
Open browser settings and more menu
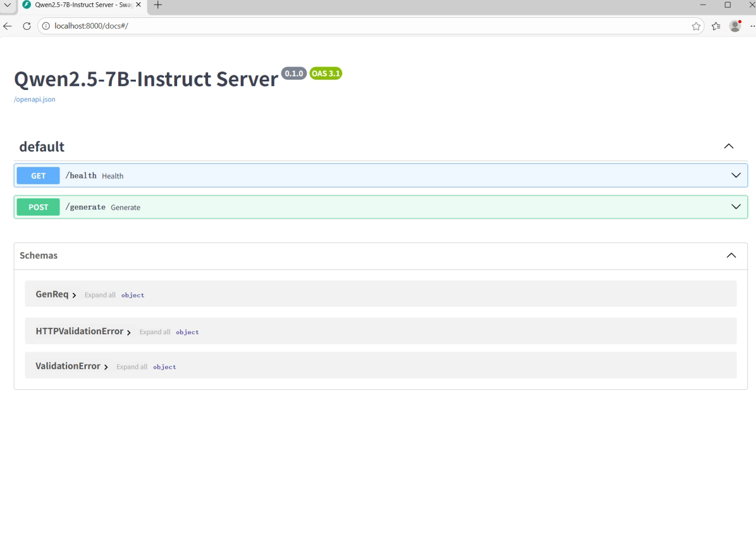click(753, 26)
